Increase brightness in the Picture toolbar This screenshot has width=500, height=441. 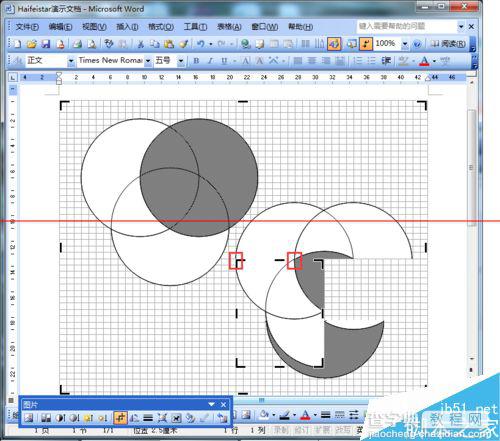point(88,417)
